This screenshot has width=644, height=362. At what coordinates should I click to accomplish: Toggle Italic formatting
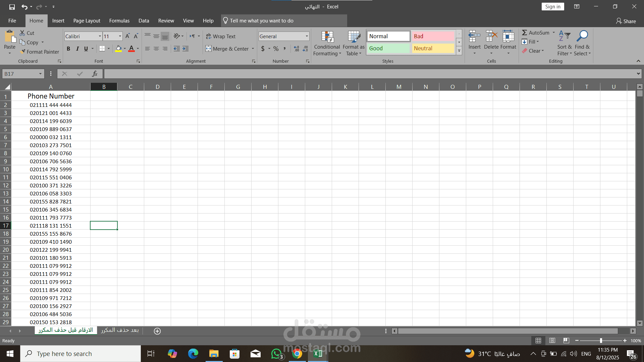(x=77, y=49)
